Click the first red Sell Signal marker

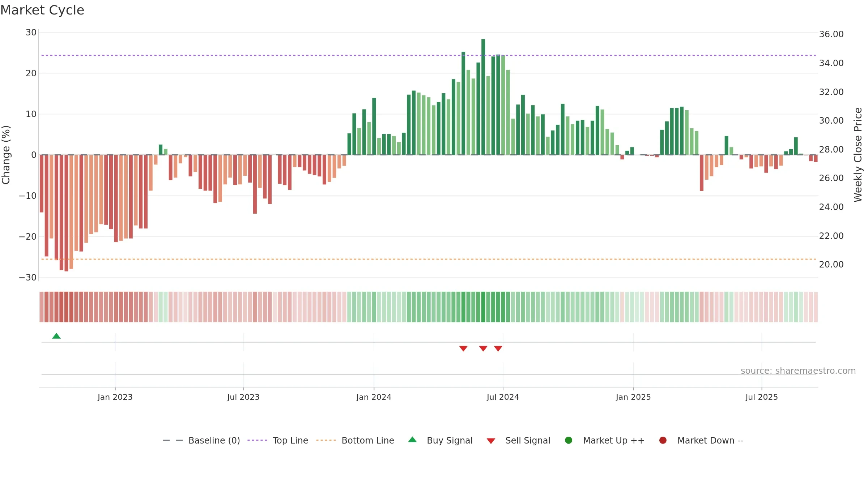pyautogui.click(x=463, y=348)
